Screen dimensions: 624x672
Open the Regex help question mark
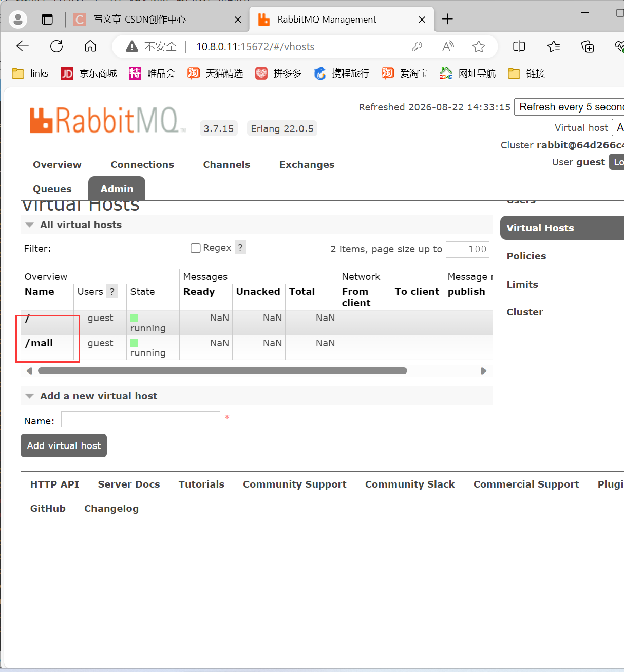point(240,247)
